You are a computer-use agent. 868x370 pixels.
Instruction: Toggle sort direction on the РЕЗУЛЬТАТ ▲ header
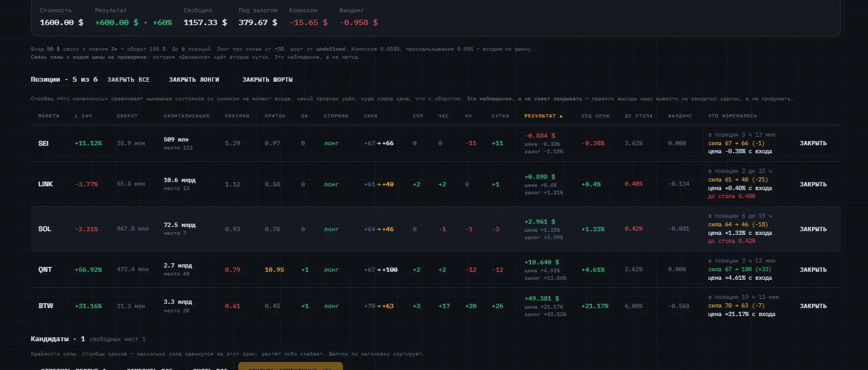click(x=543, y=116)
